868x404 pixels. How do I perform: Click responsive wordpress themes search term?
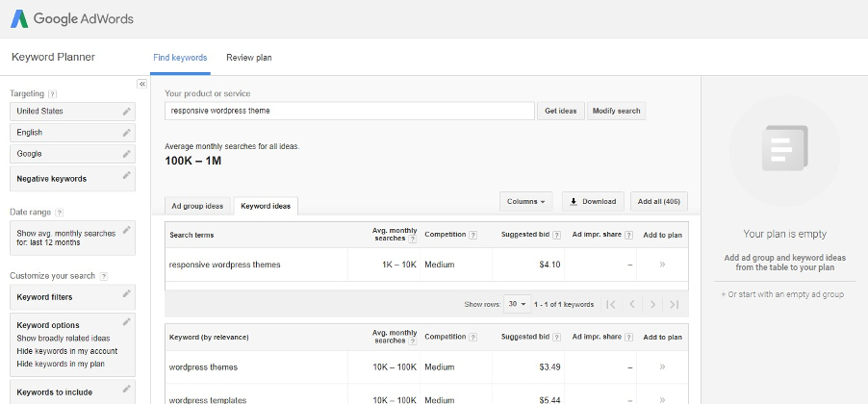coord(225,265)
